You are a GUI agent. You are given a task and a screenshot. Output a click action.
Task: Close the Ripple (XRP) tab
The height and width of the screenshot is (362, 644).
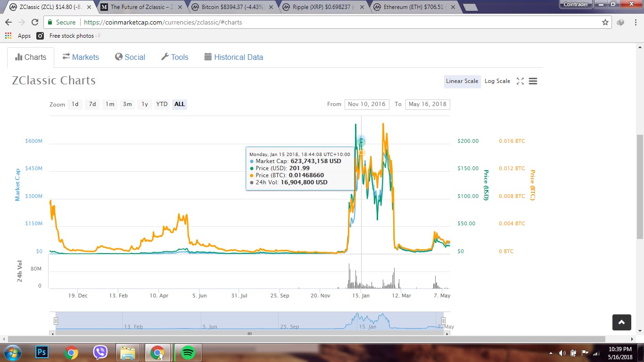361,8
